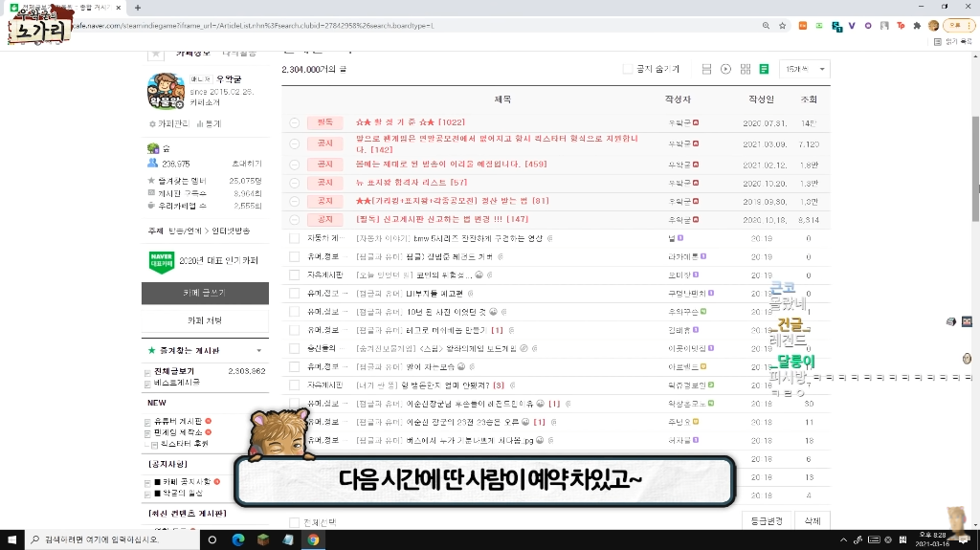
Task: Open the Cortana circle on taskbar
Action: coord(212,539)
